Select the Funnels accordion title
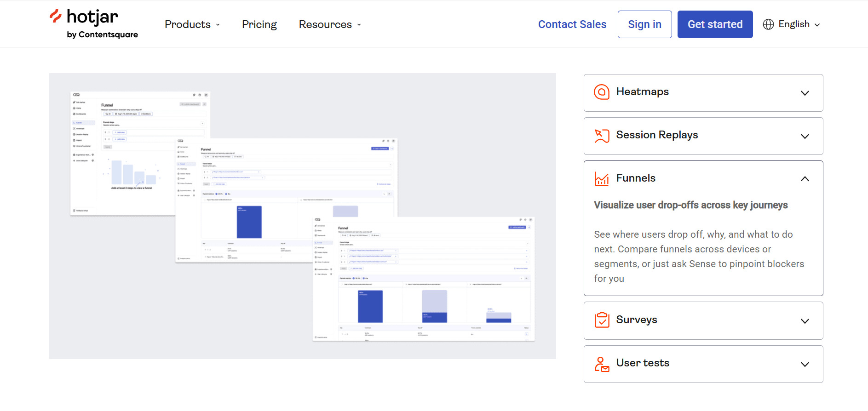This screenshot has width=868, height=411. tap(636, 178)
